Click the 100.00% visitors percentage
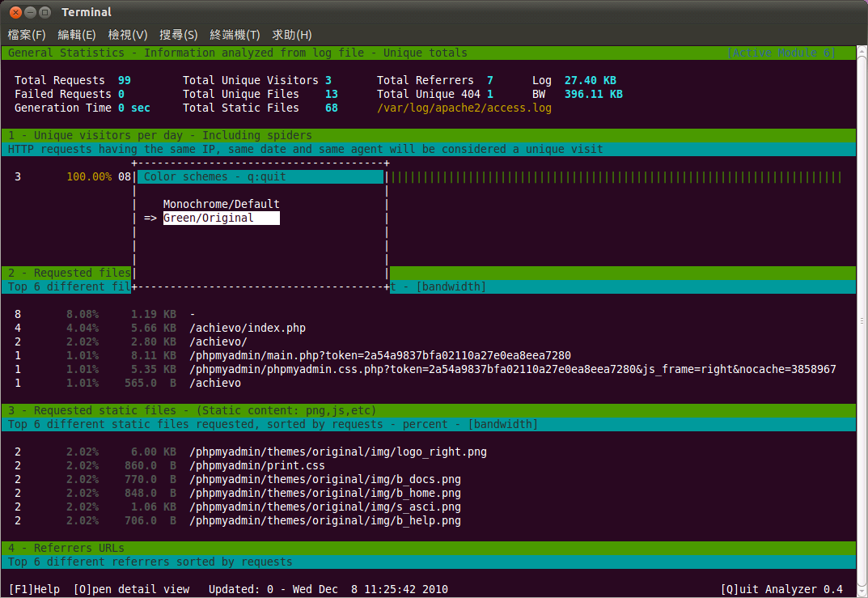Viewport: 868px width, 598px height. click(89, 176)
